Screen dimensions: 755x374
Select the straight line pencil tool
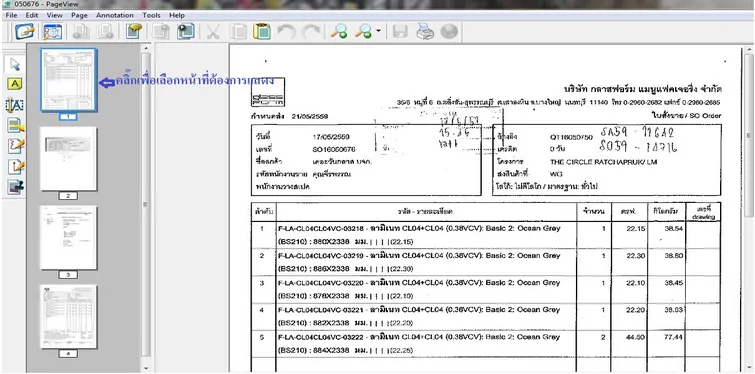[x=15, y=167]
